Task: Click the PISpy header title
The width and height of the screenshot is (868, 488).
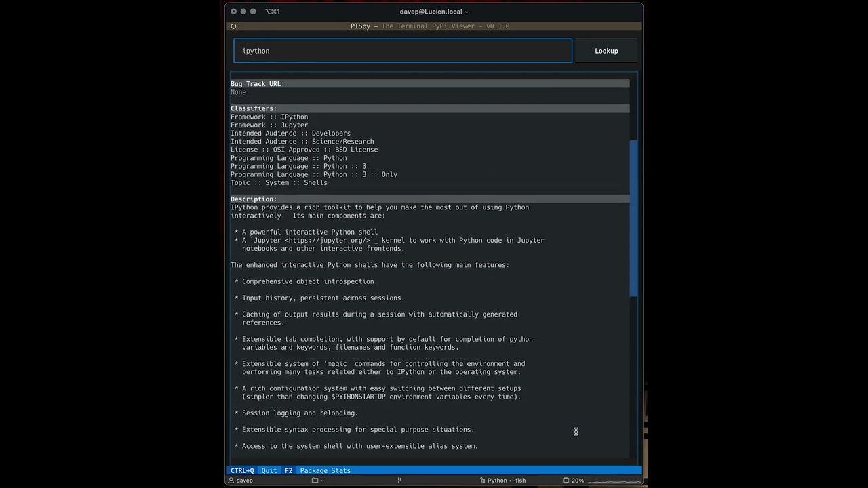Action: point(430,26)
